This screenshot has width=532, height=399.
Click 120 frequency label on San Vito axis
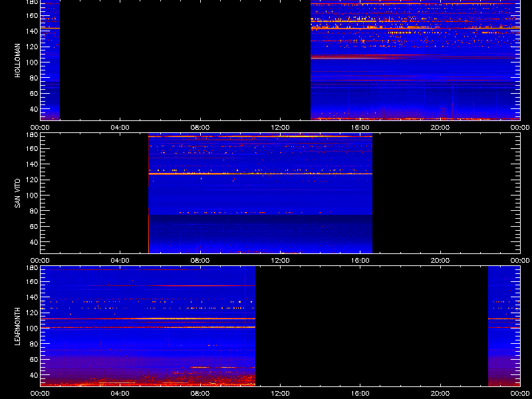coord(32,180)
